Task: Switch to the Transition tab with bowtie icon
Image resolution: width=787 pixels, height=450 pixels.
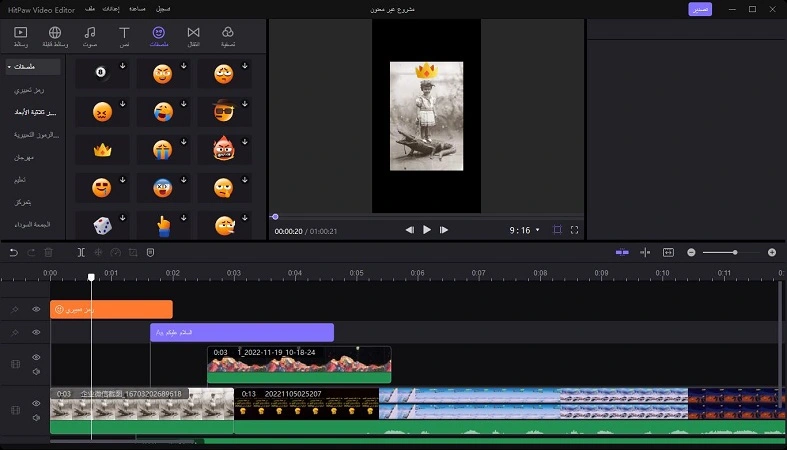Action: [193, 37]
